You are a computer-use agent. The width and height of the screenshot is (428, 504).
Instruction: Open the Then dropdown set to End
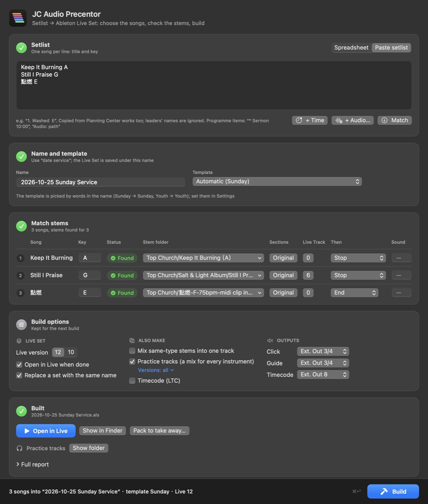pyautogui.click(x=354, y=293)
